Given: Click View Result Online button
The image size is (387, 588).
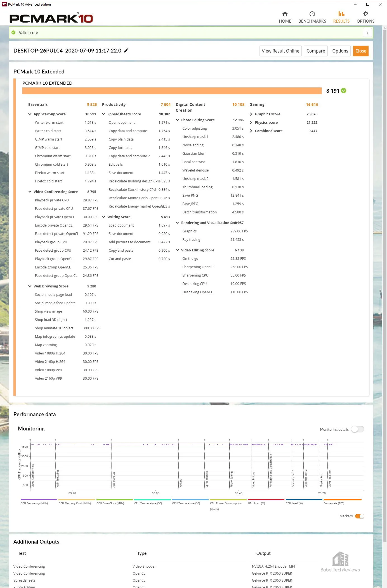Looking at the screenshot, I should [x=280, y=51].
